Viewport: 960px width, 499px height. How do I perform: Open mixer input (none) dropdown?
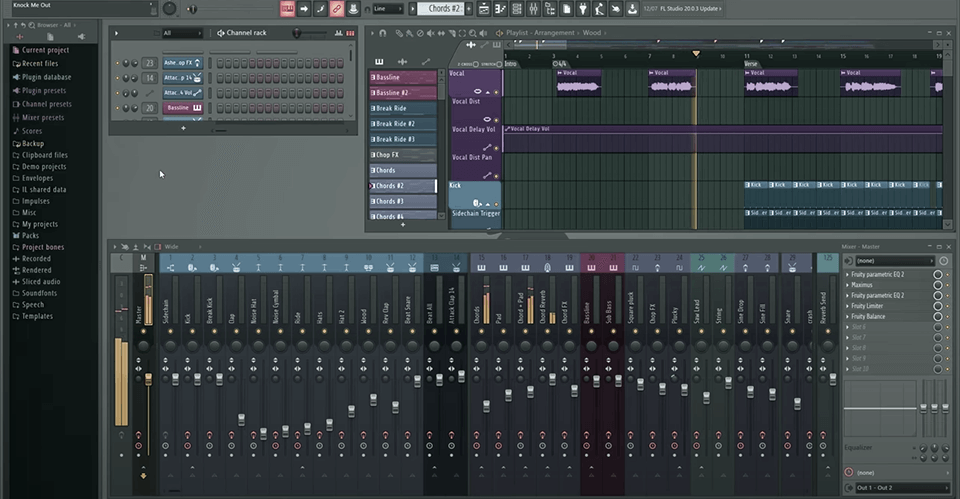[x=894, y=261]
